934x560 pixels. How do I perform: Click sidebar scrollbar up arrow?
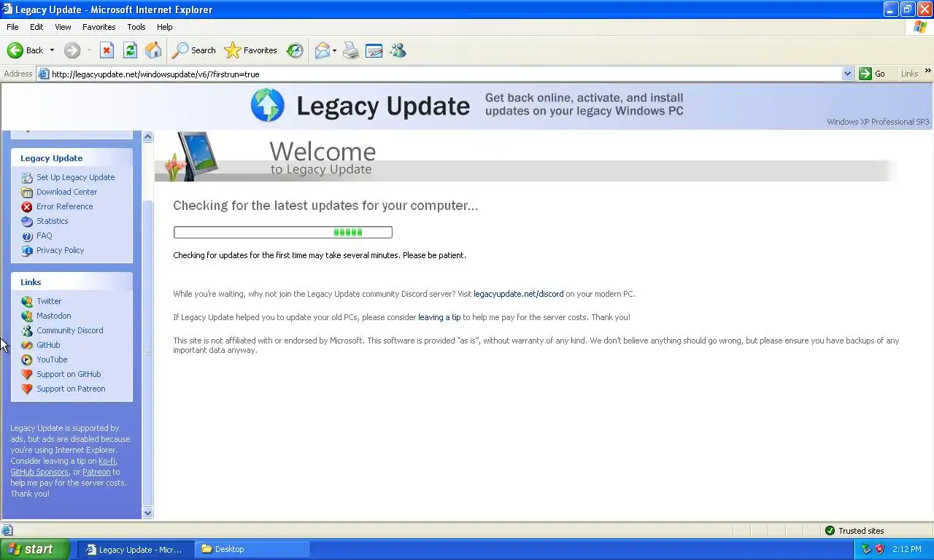(148, 136)
